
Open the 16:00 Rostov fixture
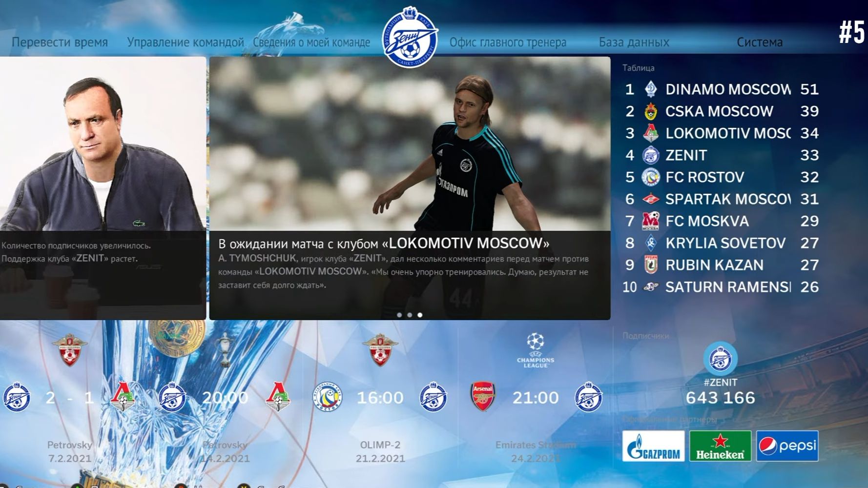point(380,398)
